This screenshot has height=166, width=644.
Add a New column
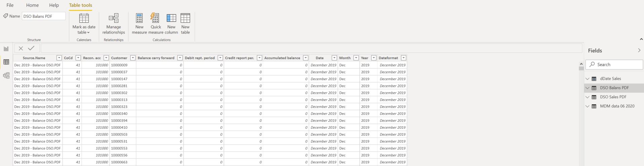click(x=171, y=24)
